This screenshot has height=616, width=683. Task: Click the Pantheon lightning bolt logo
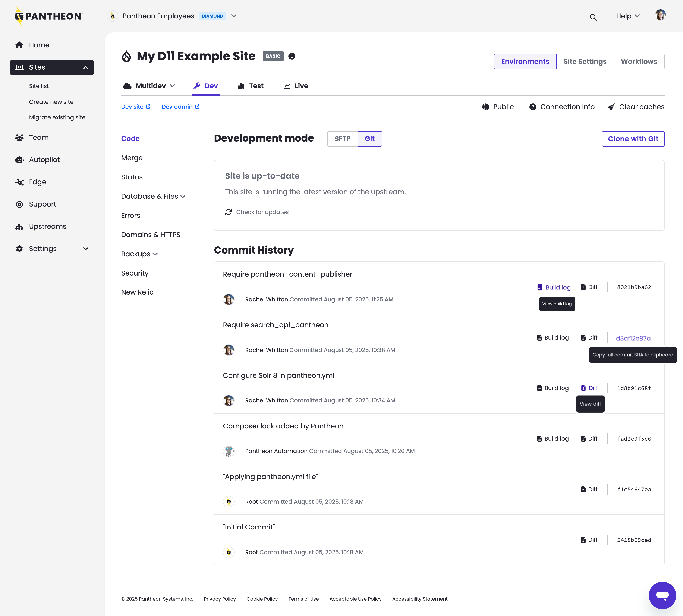[19, 16]
